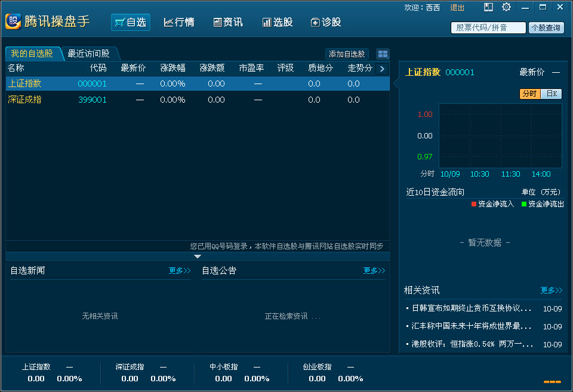
Task: Select the 深证成指 row in the watchlist
Action: click(x=198, y=100)
